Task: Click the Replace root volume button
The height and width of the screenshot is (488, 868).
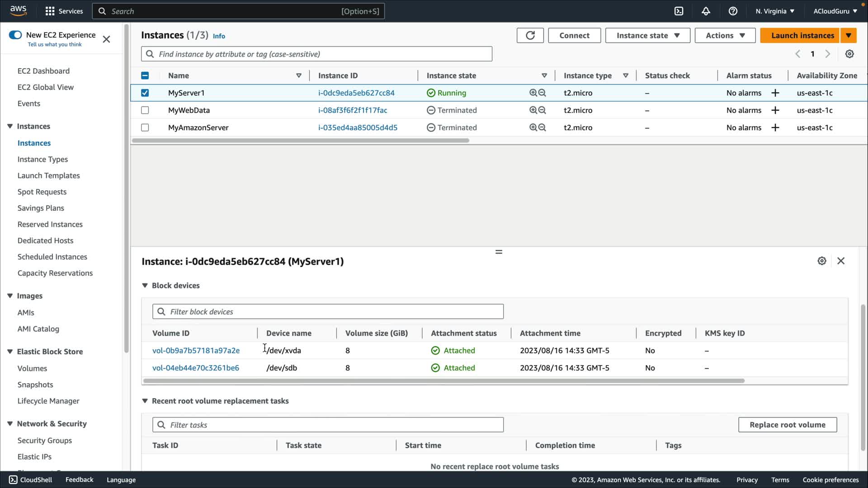Action: pyautogui.click(x=787, y=425)
